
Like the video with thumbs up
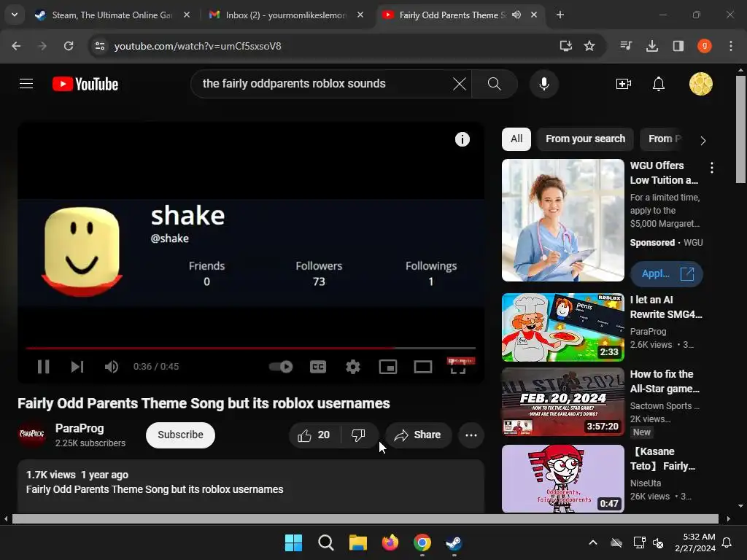(314, 435)
